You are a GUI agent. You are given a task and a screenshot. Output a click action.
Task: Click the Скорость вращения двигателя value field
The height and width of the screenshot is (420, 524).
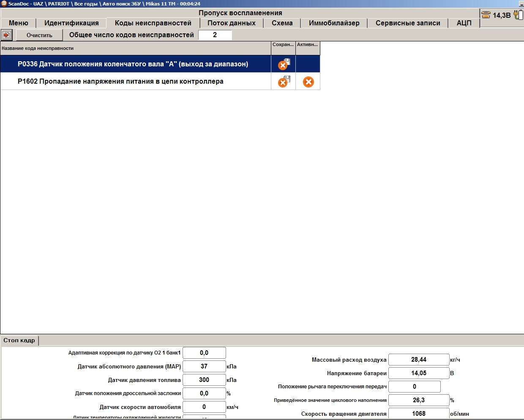419,414
